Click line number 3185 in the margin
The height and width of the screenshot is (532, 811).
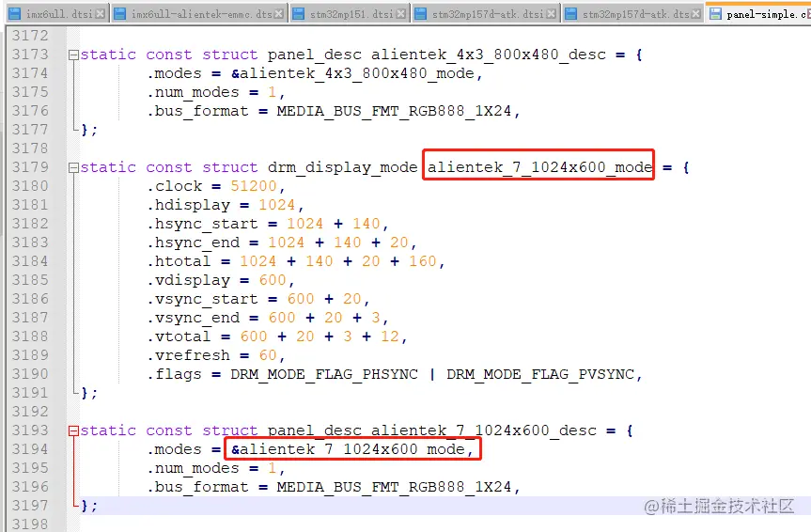pyautogui.click(x=30, y=280)
